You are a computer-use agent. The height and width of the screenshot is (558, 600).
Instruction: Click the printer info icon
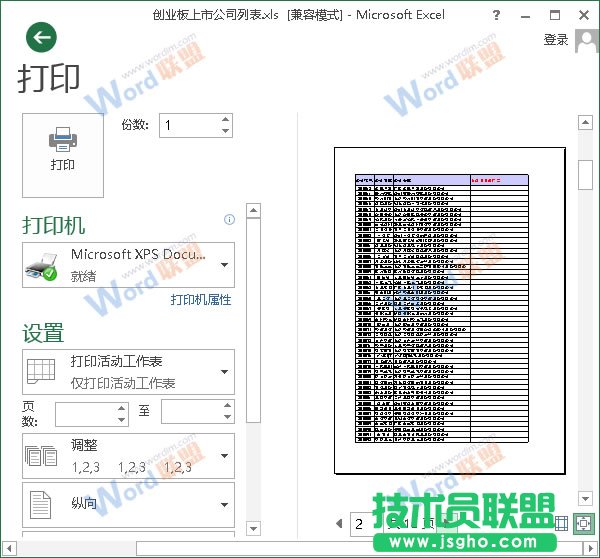tap(229, 219)
